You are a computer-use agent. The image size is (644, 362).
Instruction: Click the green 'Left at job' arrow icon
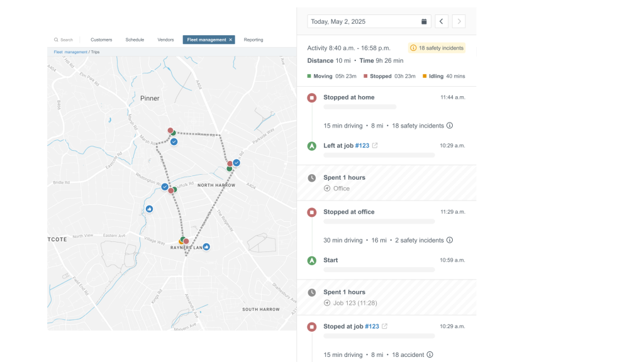[312, 145]
